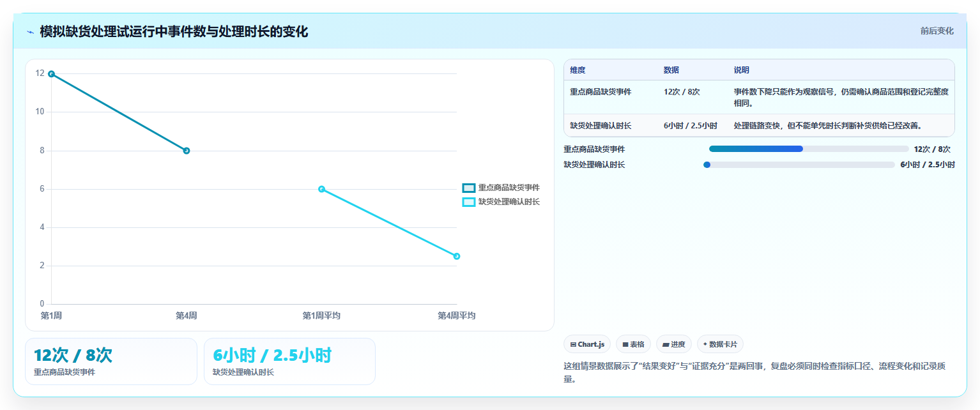The width and height of the screenshot is (980, 410).
Task: Click the 数据 column header
Action: (671, 70)
